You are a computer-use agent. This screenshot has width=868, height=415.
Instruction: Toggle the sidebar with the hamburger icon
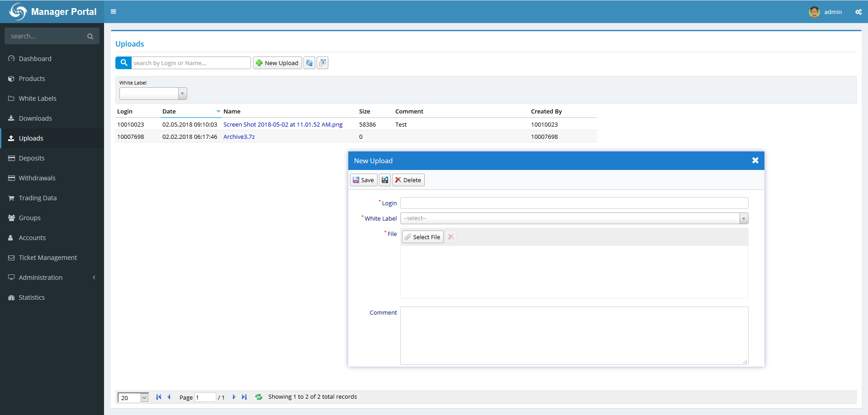(114, 12)
